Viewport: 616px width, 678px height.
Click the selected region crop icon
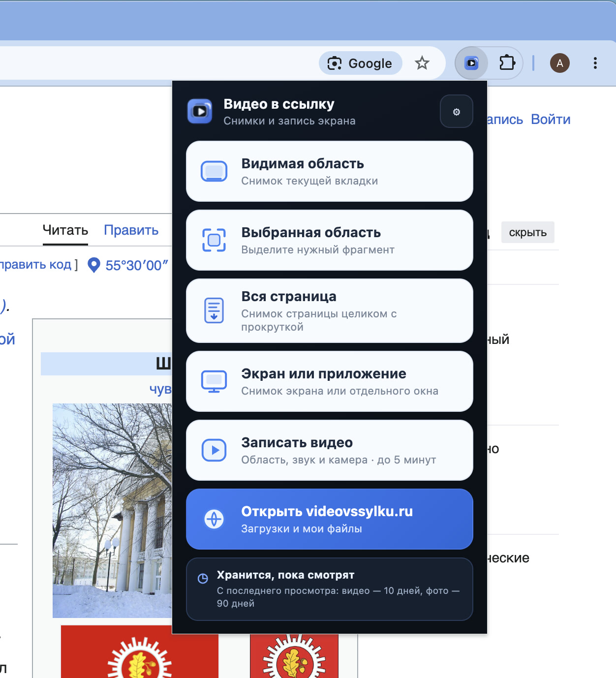tap(214, 240)
